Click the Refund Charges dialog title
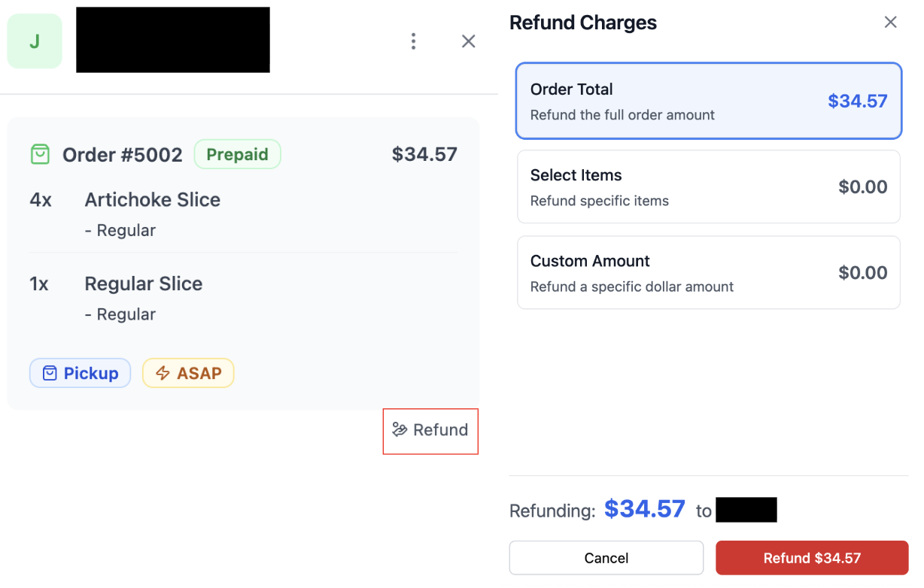The height and width of the screenshot is (588, 924). (x=582, y=23)
